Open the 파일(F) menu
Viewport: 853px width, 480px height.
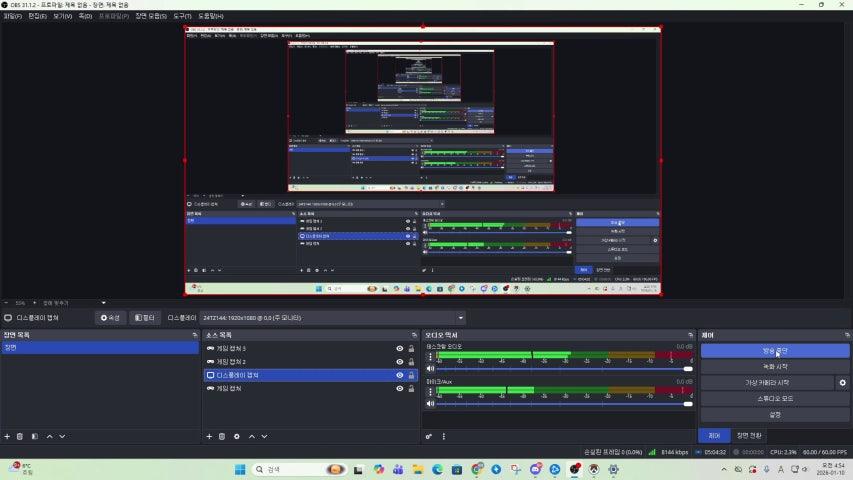point(12,16)
